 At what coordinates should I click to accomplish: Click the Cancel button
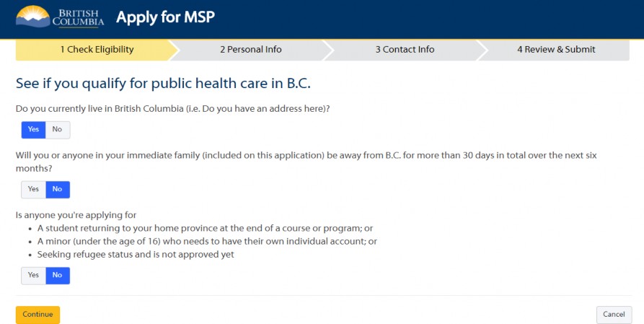click(x=614, y=315)
